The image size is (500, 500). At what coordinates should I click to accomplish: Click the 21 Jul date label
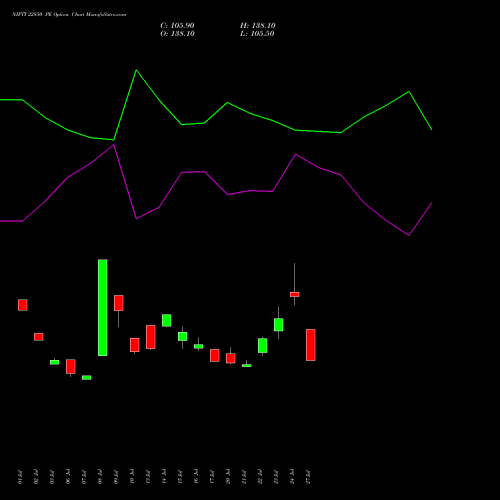pos(244,477)
